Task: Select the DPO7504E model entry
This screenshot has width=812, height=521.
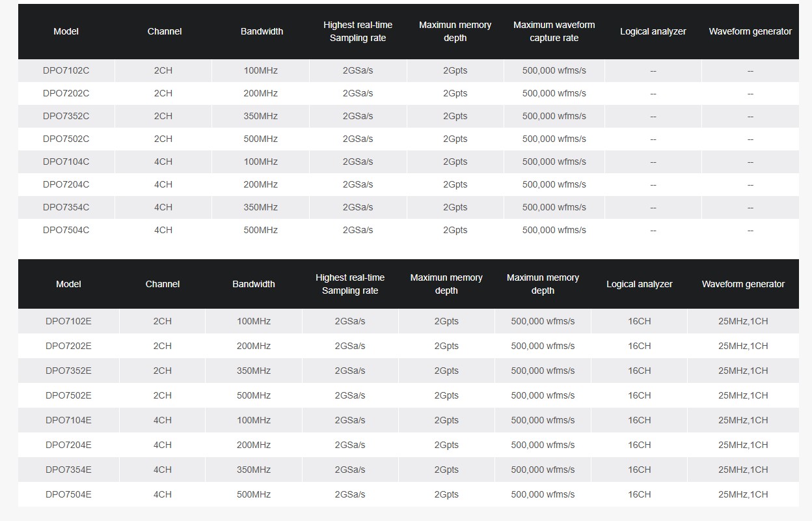Action: click(x=68, y=494)
